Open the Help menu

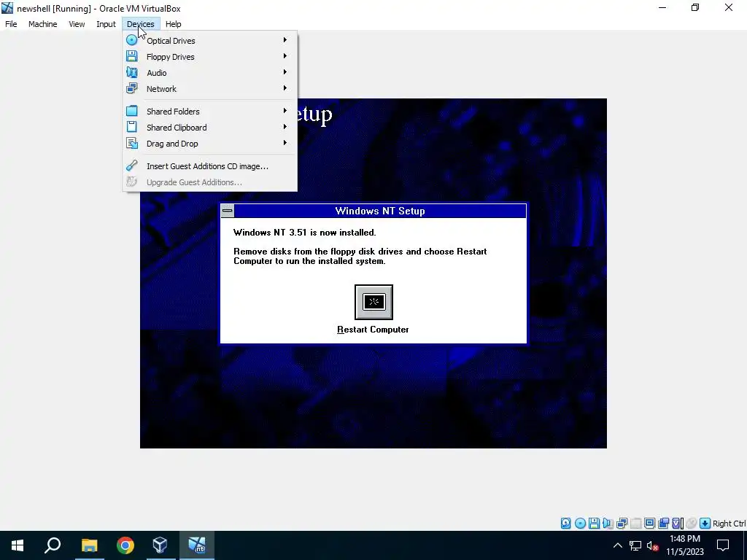[x=174, y=24]
